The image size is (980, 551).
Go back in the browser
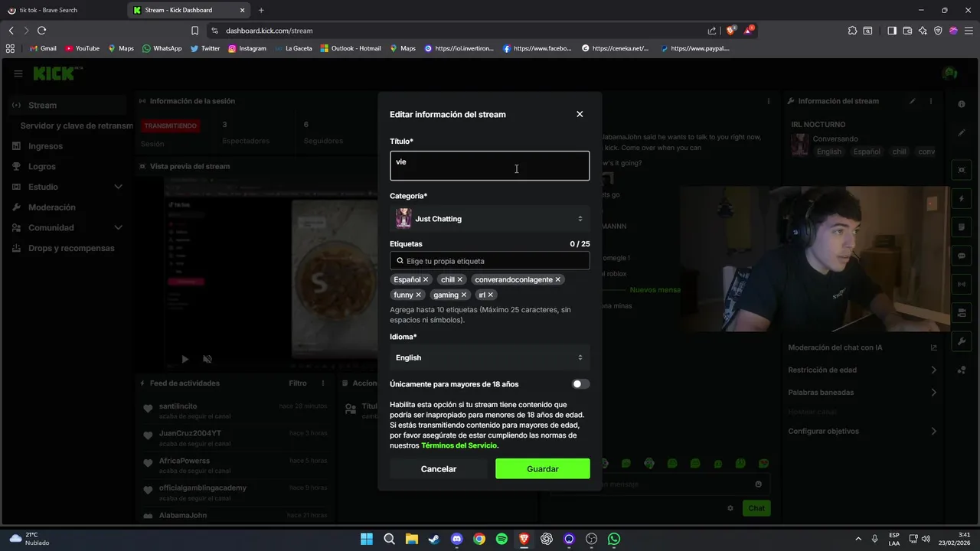11,31
